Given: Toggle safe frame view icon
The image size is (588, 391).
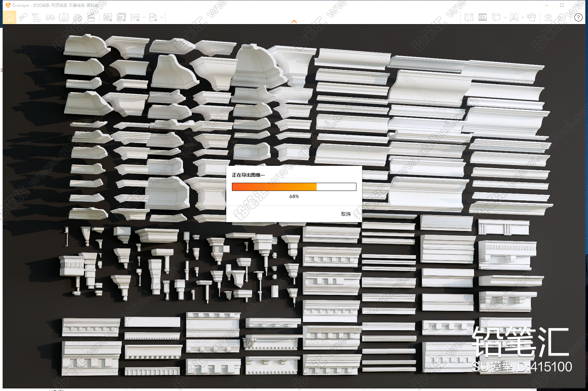Looking at the screenshot, I should pyautogui.click(x=483, y=17).
